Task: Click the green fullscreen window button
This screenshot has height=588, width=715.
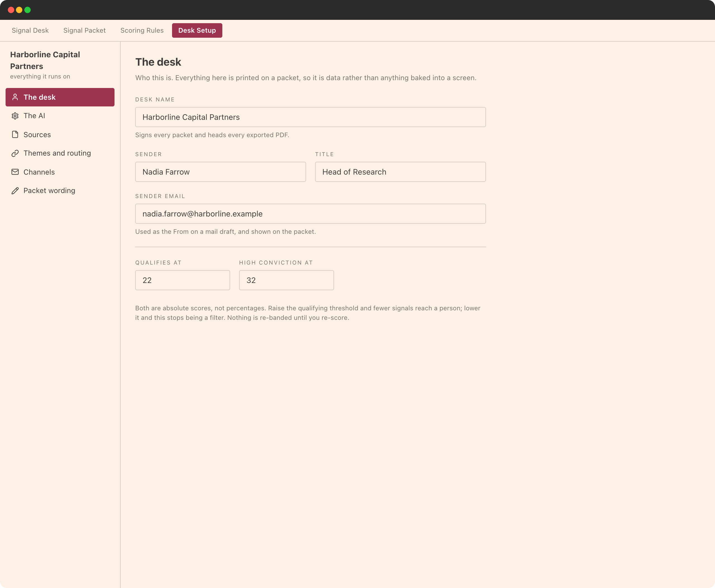Action: (x=28, y=10)
